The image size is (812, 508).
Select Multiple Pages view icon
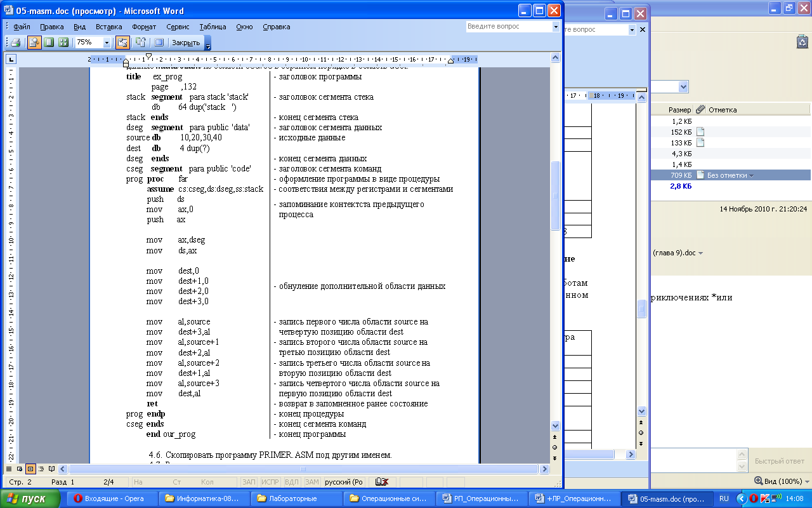[x=63, y=43]
